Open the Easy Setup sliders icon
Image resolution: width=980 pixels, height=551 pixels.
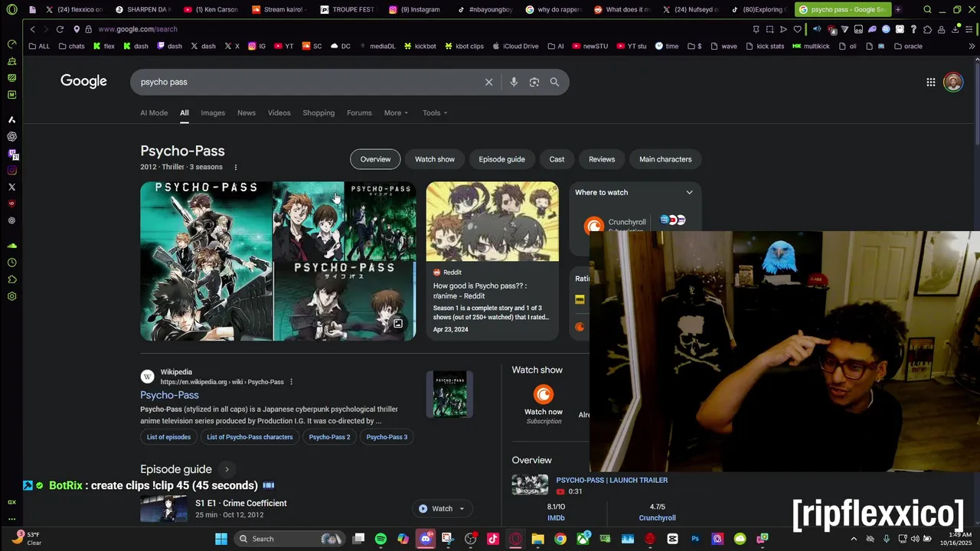pyautogui.click(x=970, y=29)
